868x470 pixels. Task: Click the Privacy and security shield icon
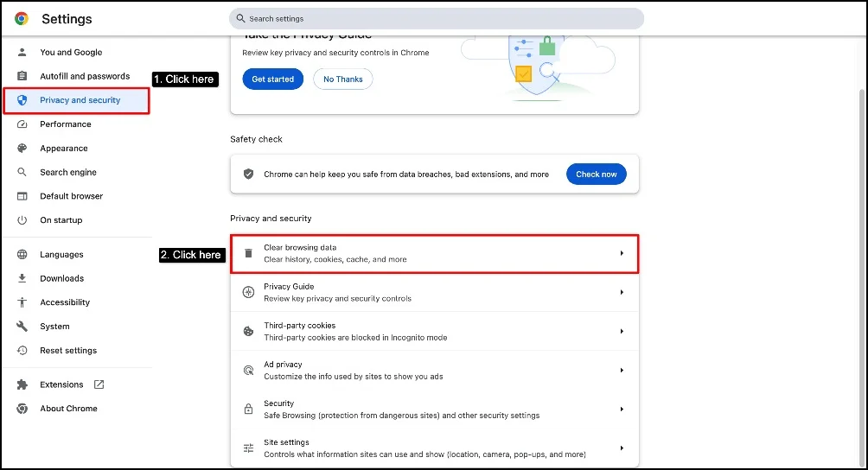coord(22,100)
